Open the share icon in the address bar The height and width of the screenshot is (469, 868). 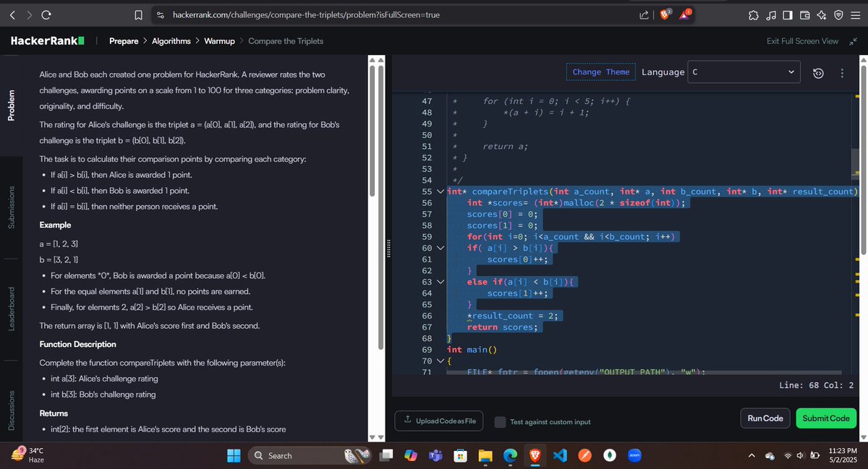[x=645, y=14]
